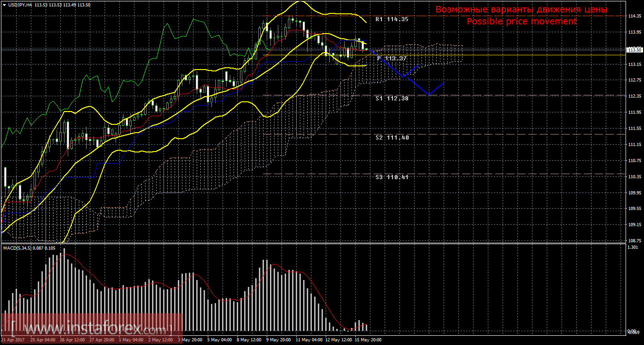644x345 pixels.
Task: Select the 21 Apr 2017 date label
Action: 13,340
